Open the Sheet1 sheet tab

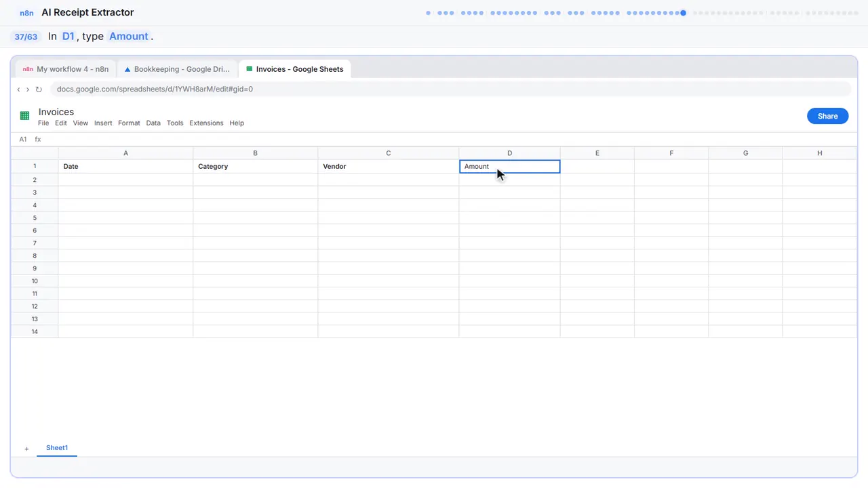tap(57, 448)
